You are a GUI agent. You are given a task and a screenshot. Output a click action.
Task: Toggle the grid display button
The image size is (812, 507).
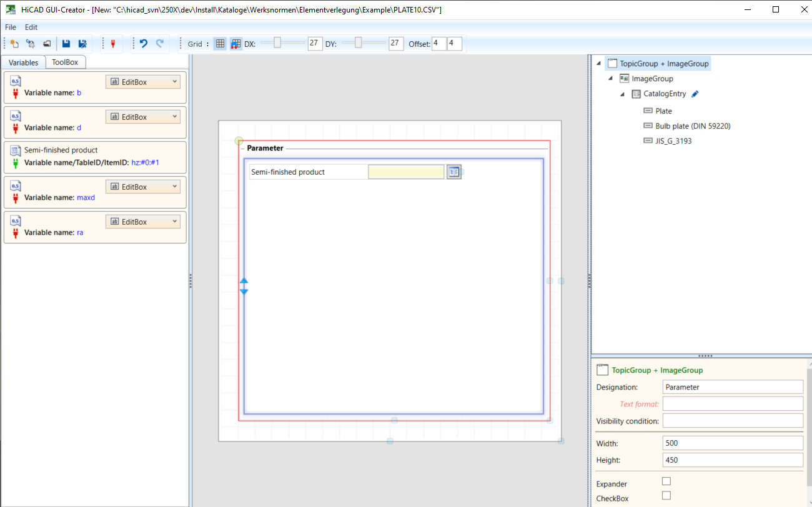click(220, 44)
